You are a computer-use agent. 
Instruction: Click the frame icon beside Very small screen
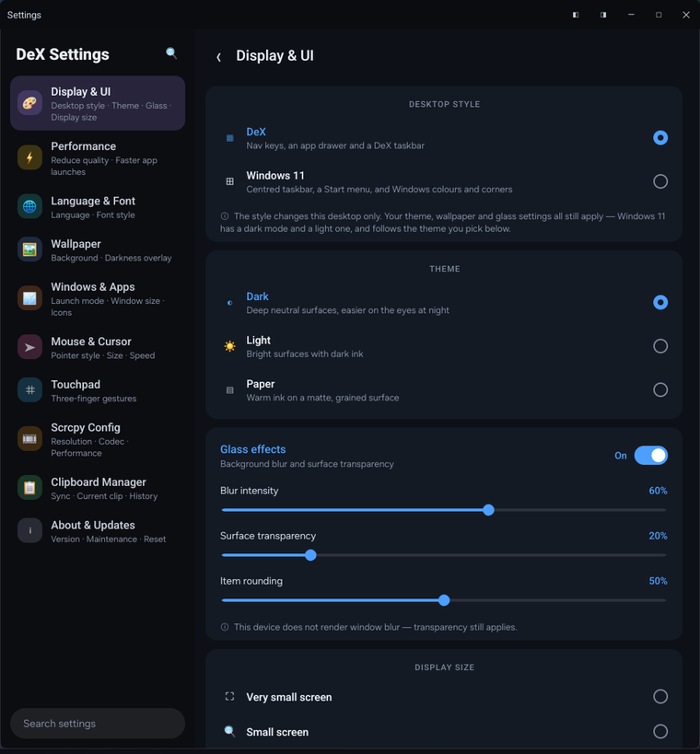[230, 696]
